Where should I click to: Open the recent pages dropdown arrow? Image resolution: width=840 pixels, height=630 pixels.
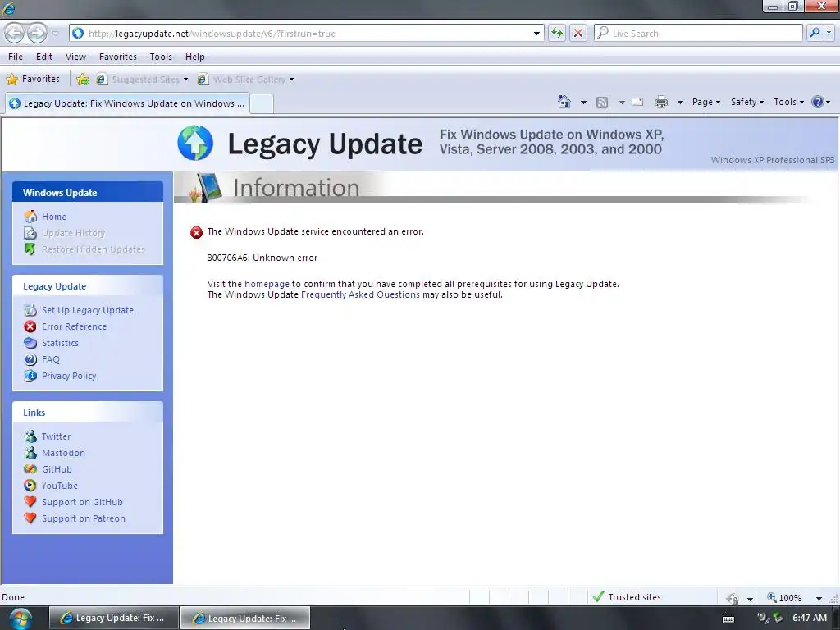(x=55, y=34)
